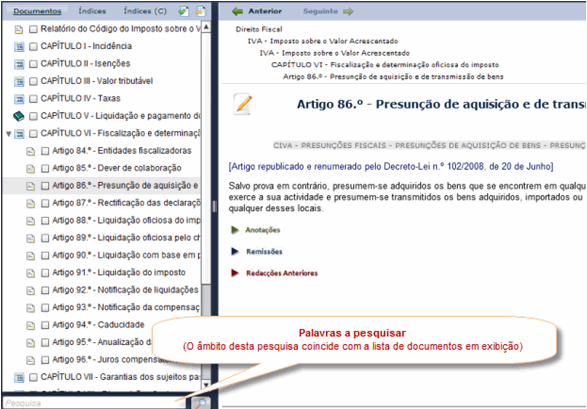Screen dimensions: 587x409
Task: Collapse the CAPÍTULO VI tree node
Action: point(9,133)
